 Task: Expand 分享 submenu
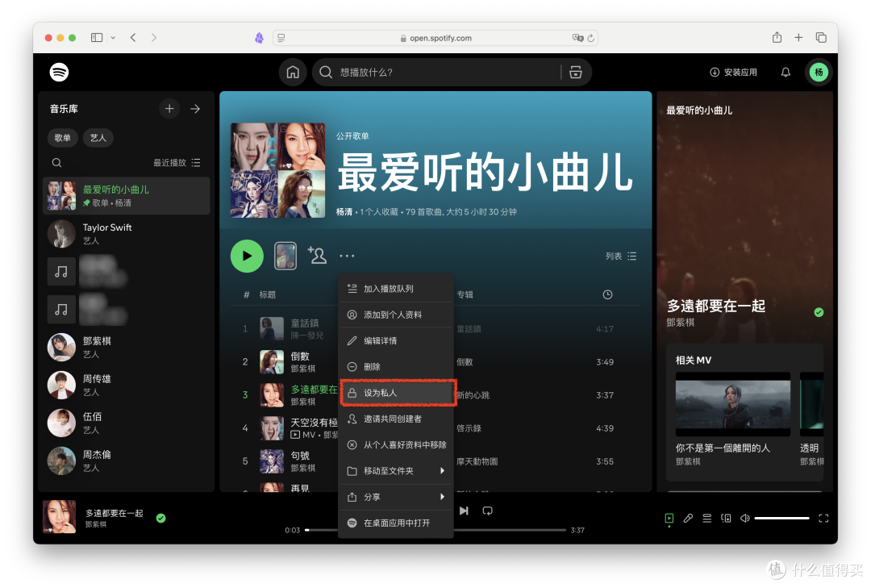pyautogui.click(x=397, y=497)
